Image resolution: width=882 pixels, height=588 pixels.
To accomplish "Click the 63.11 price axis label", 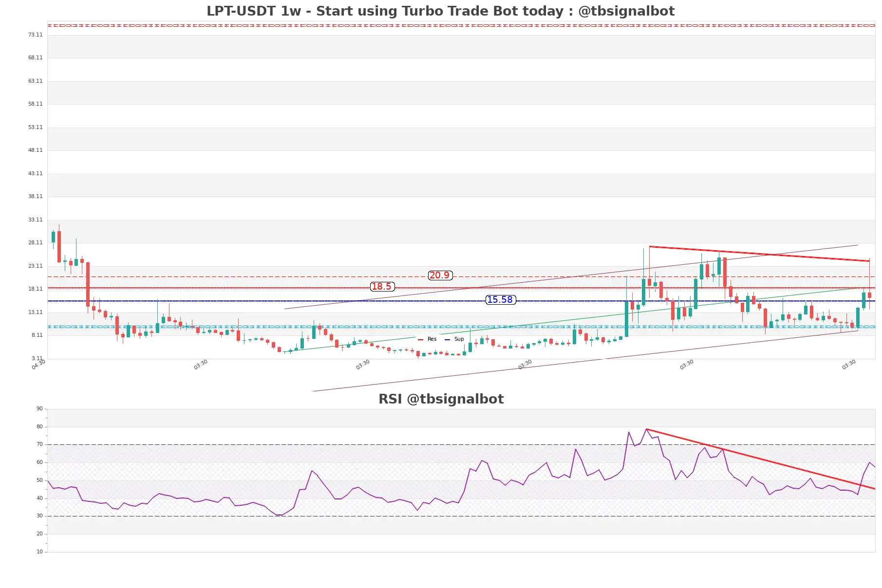I will point(35,81).
